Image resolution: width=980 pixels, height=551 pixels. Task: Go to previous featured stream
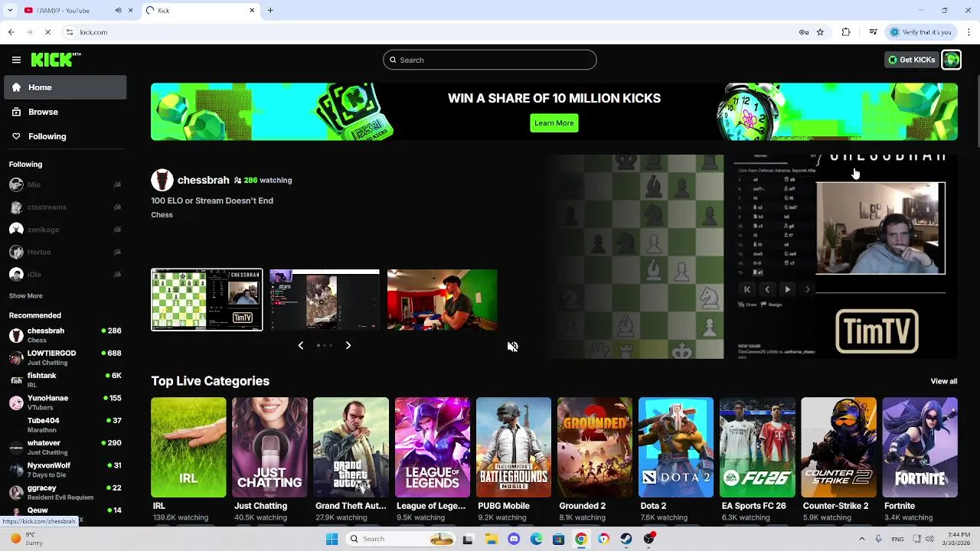[301, 345]
